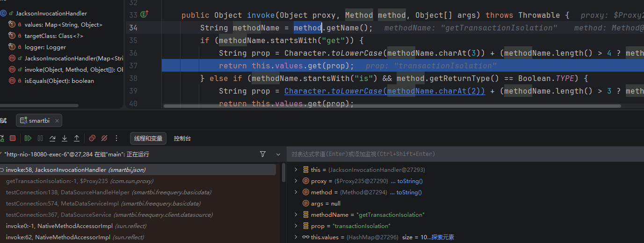This screenshot has height=243, width=644.
Task: Filter thread frames with funnel icon
Action: (x=263, y=154)
